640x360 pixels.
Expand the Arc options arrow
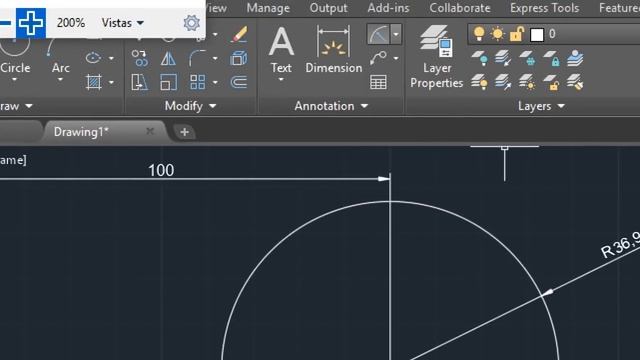coord(60,79)
